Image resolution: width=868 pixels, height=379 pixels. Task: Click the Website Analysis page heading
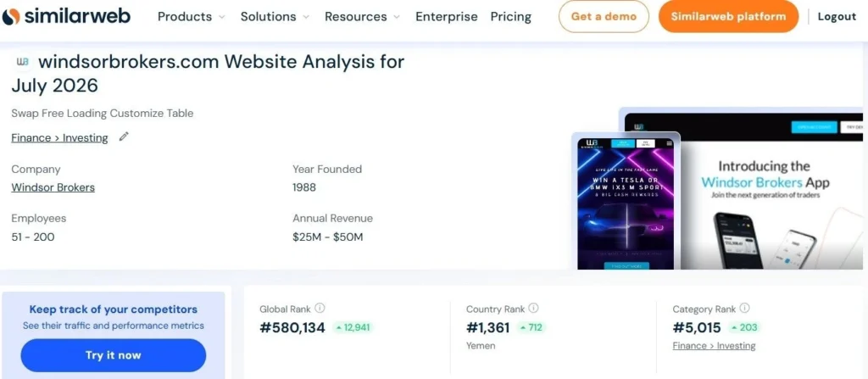[209, 73]
